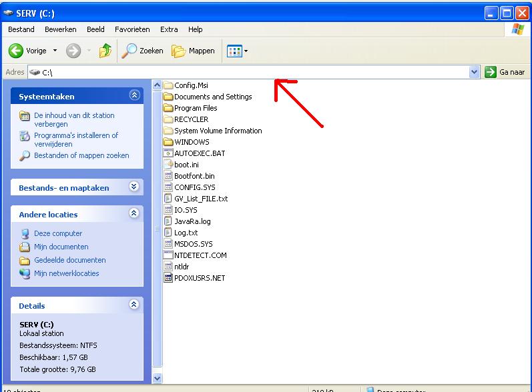The height and width of the screenshot is (392, 532).
Task: Select the PDOXUSRS.NET file icon
Action: pyautogui.click(x=168, y=278)
